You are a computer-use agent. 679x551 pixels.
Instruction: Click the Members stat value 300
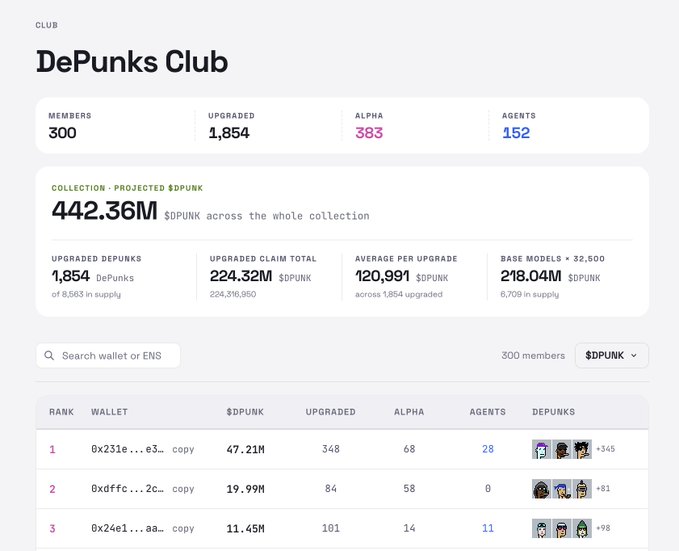62,133
